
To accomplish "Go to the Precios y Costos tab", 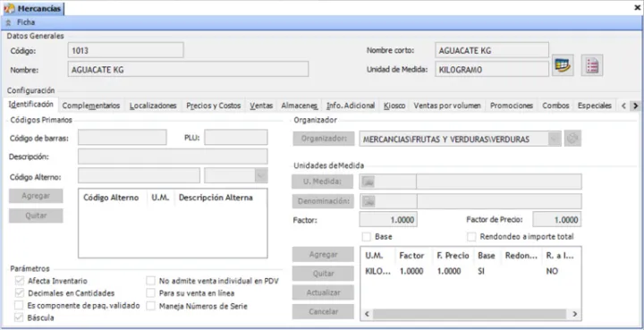I will [214, 106].
